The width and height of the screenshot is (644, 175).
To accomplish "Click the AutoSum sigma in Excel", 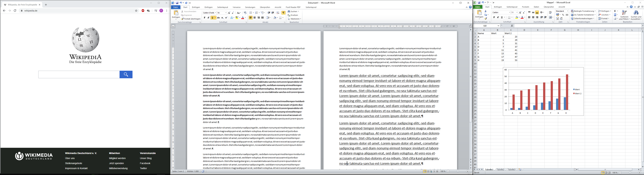I will [615, 11].
